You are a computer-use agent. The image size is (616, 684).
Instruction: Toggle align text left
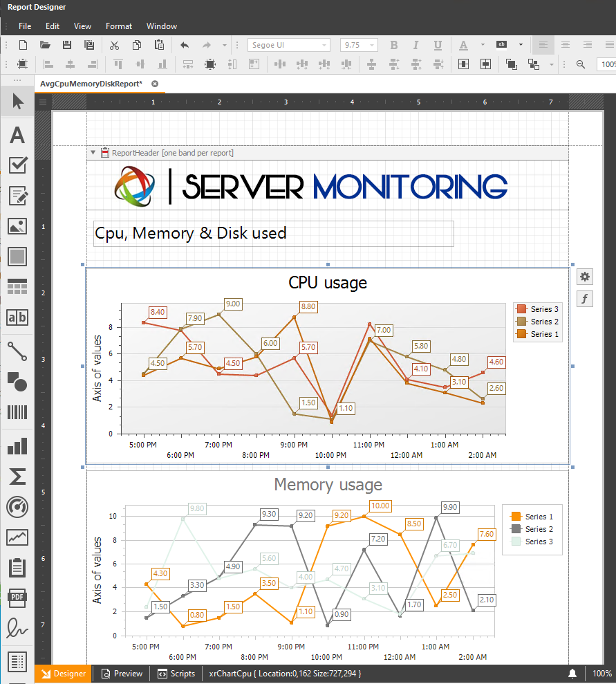pyautogui.click(x=543, y=45)
